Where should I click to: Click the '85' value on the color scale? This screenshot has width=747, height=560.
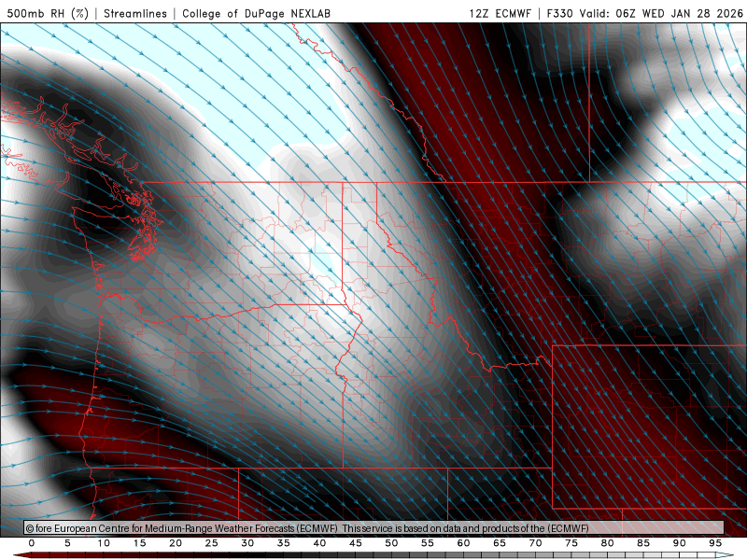(643, 543)
